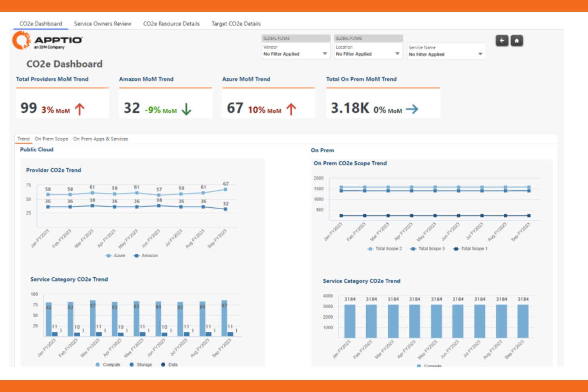Click the 99 Total Providers value
This screenshot has width=588, height=392.
29,108
